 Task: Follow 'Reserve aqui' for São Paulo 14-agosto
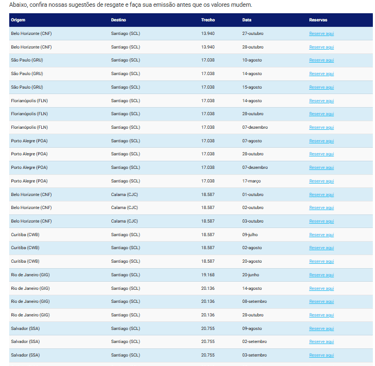tap(321, 74)
